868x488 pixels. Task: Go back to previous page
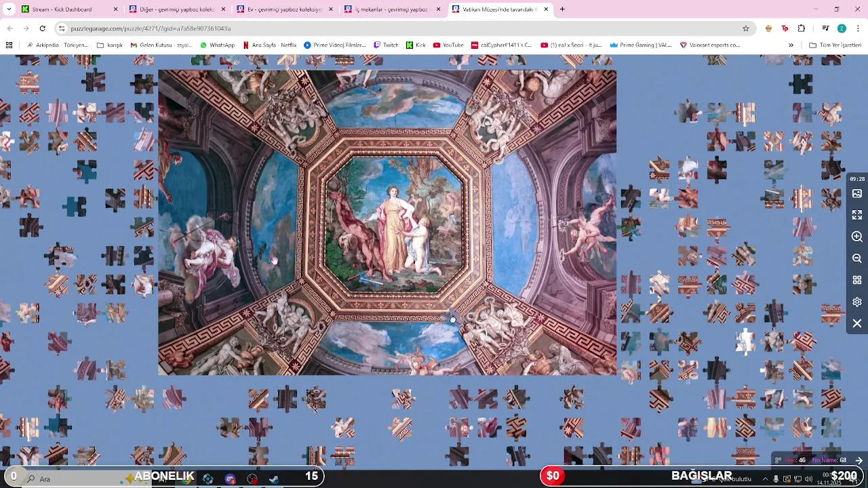(9, 28)
